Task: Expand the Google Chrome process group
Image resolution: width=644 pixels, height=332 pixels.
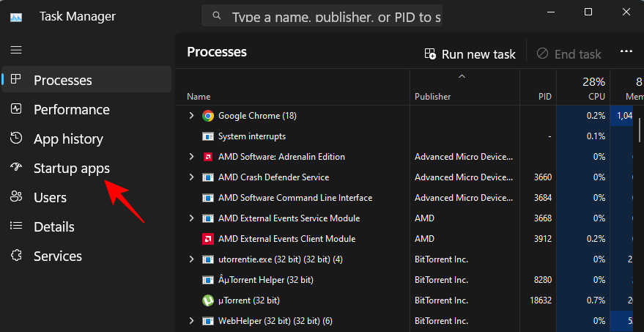Action: (x=192, y=116)
